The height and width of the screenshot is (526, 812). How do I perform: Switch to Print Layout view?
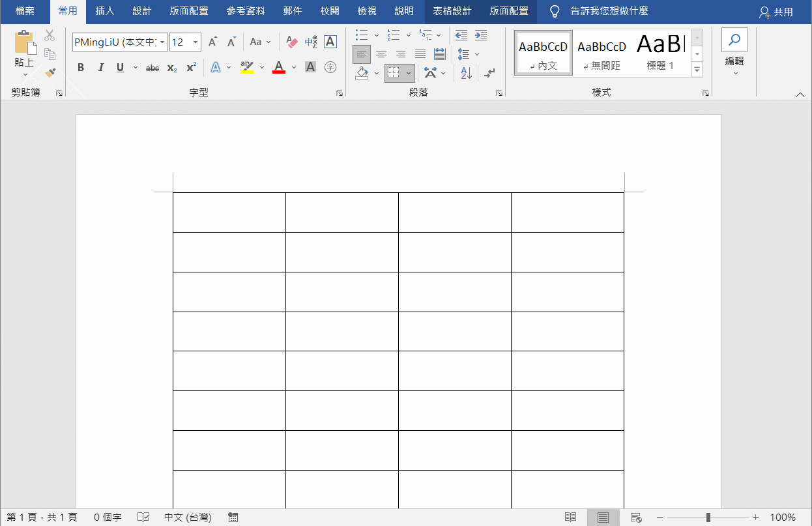tap(603, 517)
